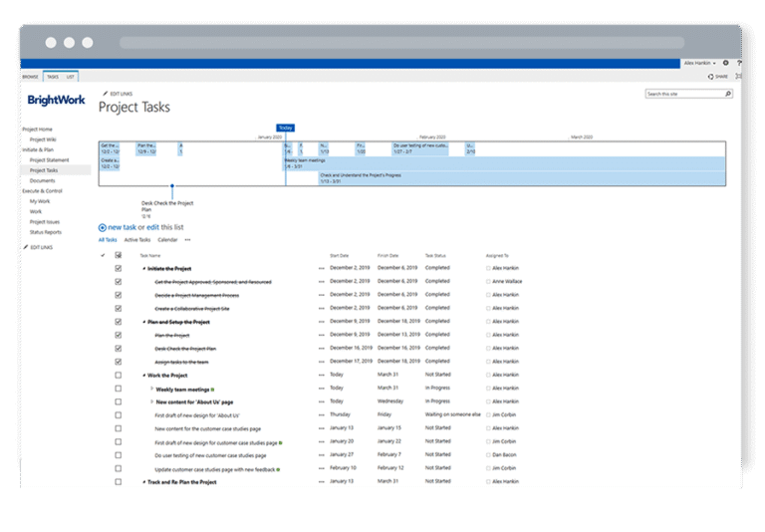The image size is (765, 532).
Task: Select the All Tasks view
Action: 108,240
